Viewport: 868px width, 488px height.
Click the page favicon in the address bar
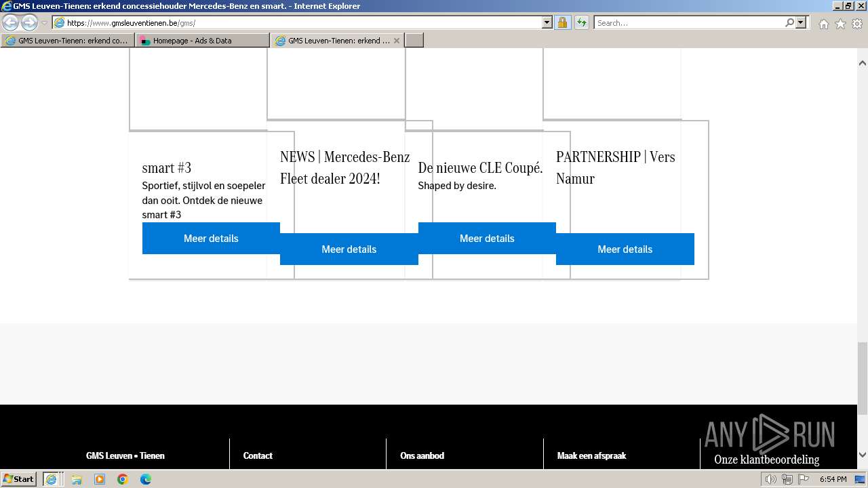60,23
